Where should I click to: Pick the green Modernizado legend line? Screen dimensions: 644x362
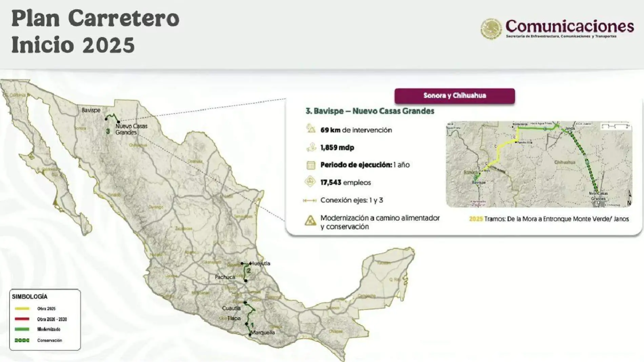pyautogui.click(x=22, y=329)
